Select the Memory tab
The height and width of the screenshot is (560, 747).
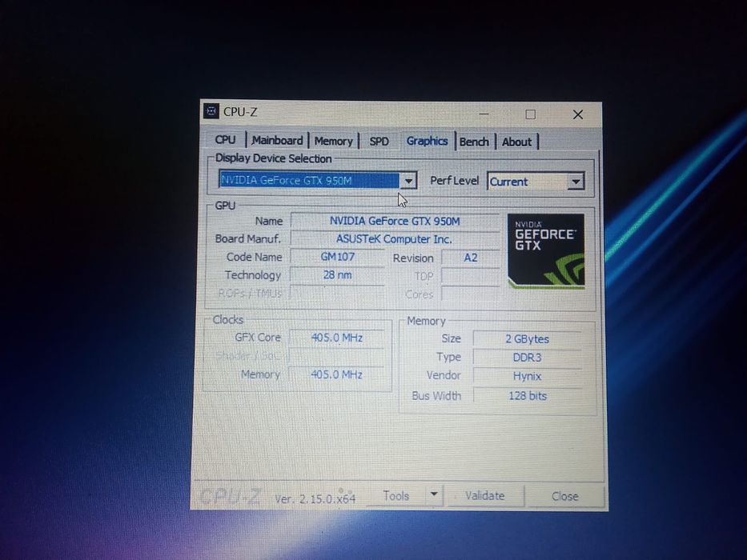pos(334,141)
